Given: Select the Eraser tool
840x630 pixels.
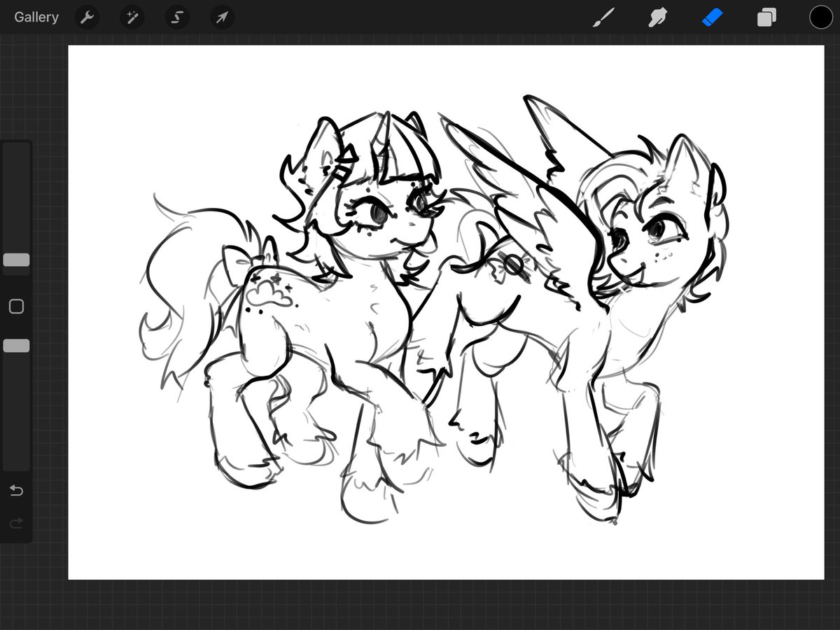Looking at the screenshot, I should (x=711, y=17).
